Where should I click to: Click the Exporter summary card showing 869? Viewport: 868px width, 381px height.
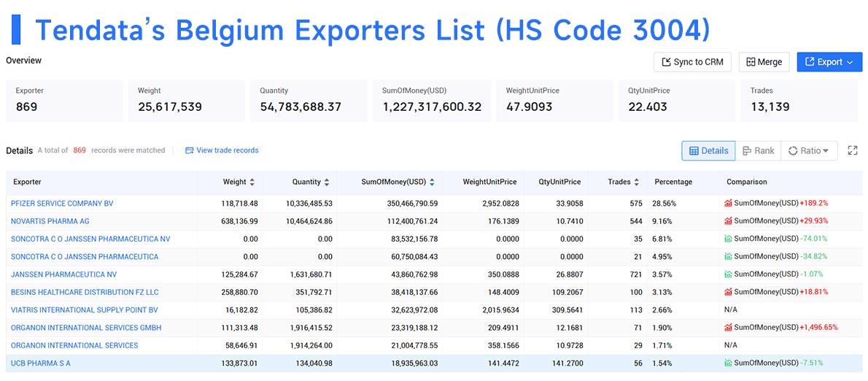(x=64, y=101)
